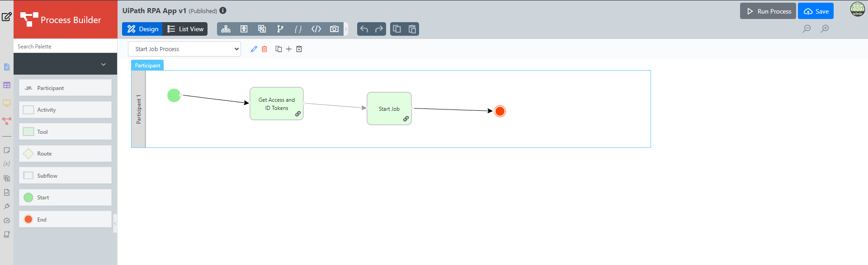Click the screenshot camera icon in toolbar
This screenshot has height=265, width=868.
point(334,29)
